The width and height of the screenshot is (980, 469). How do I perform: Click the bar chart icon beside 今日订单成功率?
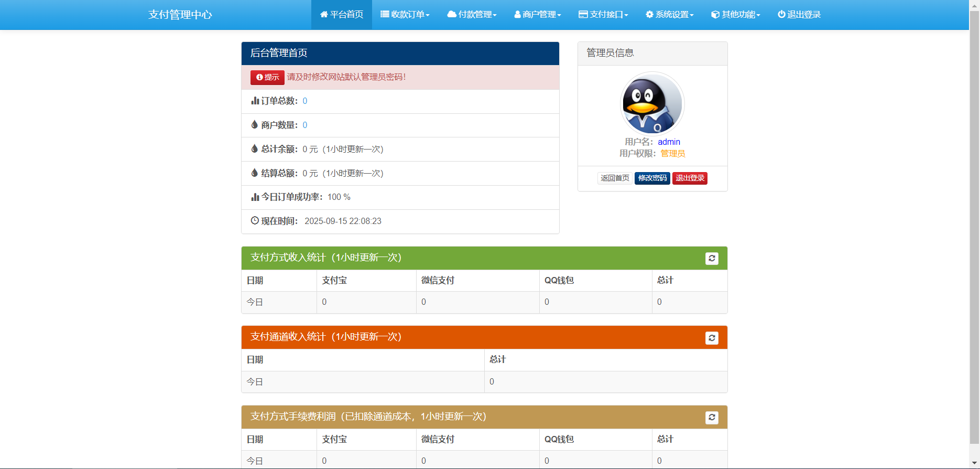coord(255,197)
